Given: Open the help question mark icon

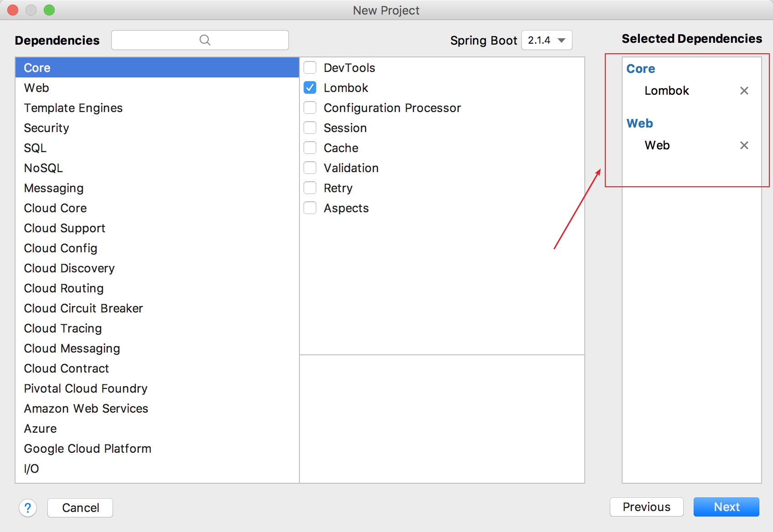Looking at the screenshot, I should 28,507.
